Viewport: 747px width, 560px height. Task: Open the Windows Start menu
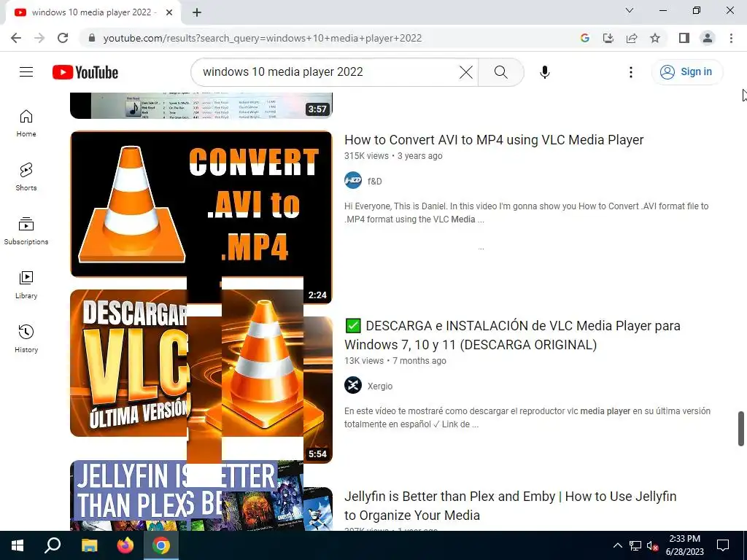pyautogui.click(x=18, y=545)
